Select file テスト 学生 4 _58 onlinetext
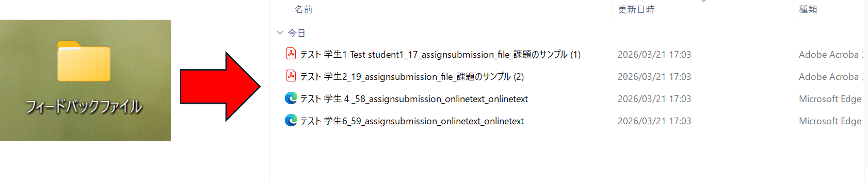 pos(414,99)
